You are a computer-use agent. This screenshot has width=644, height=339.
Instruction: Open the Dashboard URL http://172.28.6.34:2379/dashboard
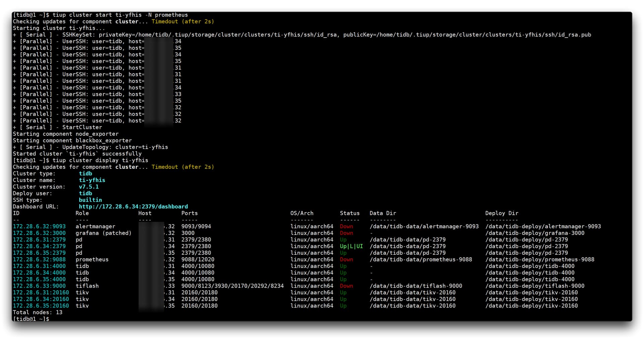133,206
